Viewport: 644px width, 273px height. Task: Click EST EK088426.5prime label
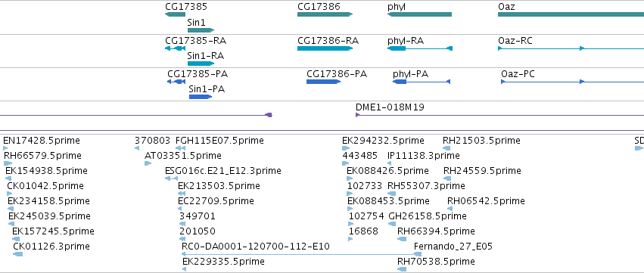[x=387, y=170]
